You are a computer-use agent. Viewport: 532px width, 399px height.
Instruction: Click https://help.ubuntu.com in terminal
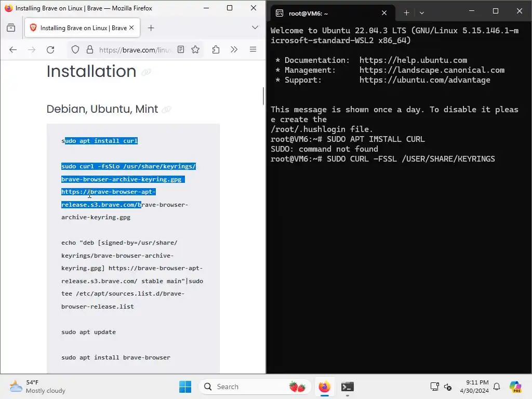[413, 60]
